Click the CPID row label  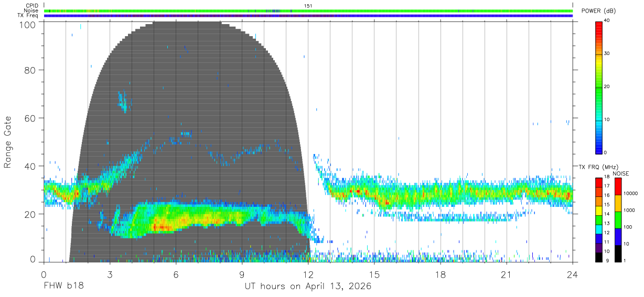click(x=32, y=6)
